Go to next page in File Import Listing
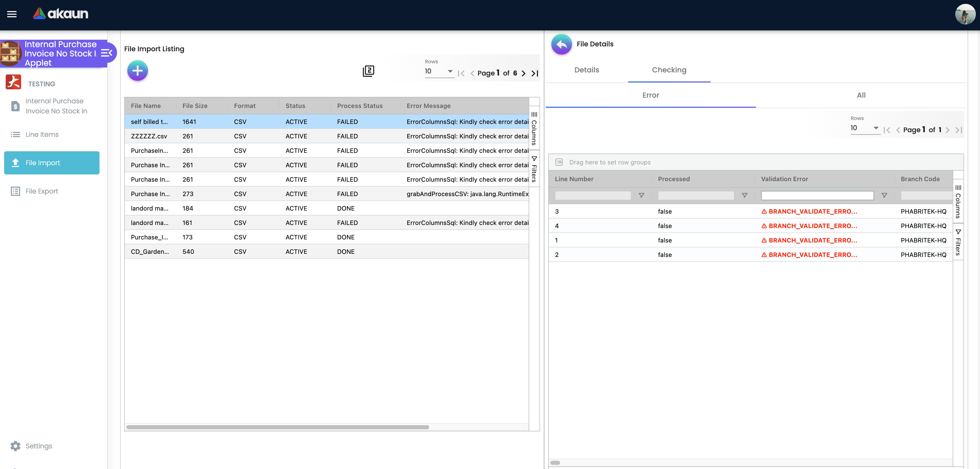 point(524,73)
